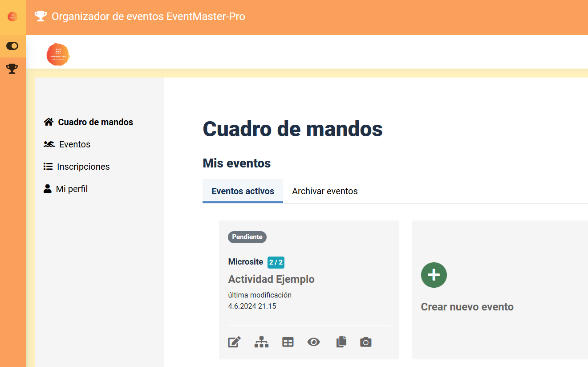Click the eye preview icon on event card
The image size is (588, 367).
(314, 342)
